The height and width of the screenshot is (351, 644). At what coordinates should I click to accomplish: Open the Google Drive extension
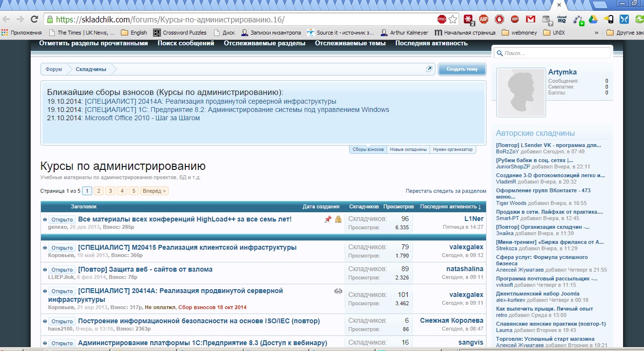593,19
